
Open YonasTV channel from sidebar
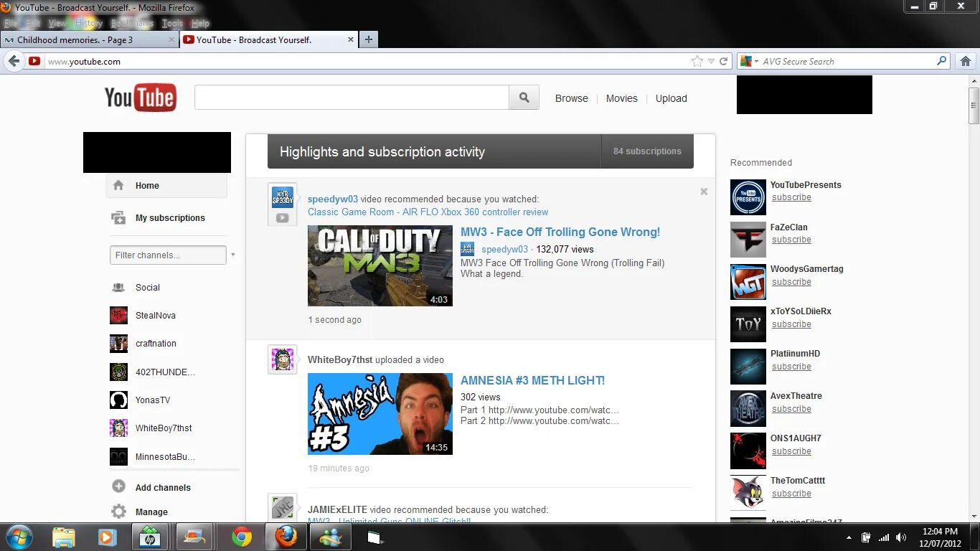(153, 400)
